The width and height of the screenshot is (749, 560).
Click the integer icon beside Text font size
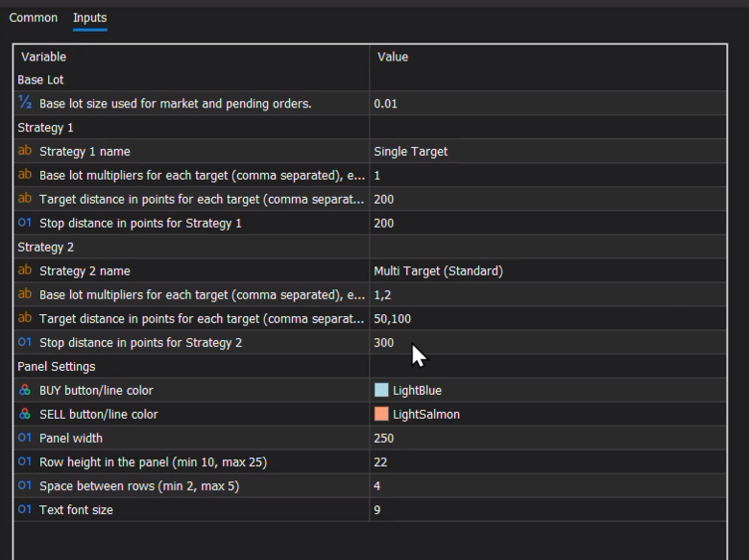tap(25, 510)
